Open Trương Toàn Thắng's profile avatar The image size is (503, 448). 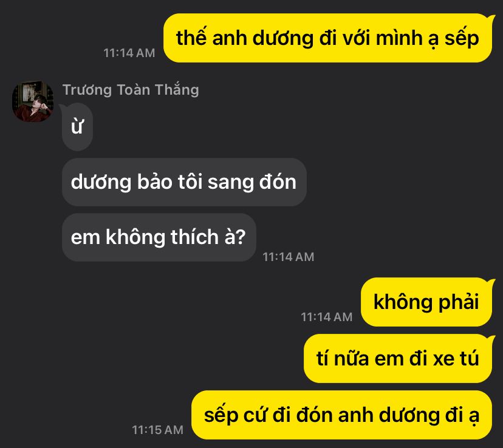tap(33, 101)
